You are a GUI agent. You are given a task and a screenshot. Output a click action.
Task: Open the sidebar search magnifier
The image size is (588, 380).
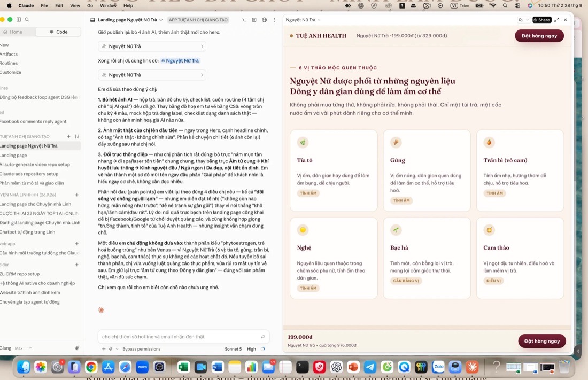click(27, 19)
